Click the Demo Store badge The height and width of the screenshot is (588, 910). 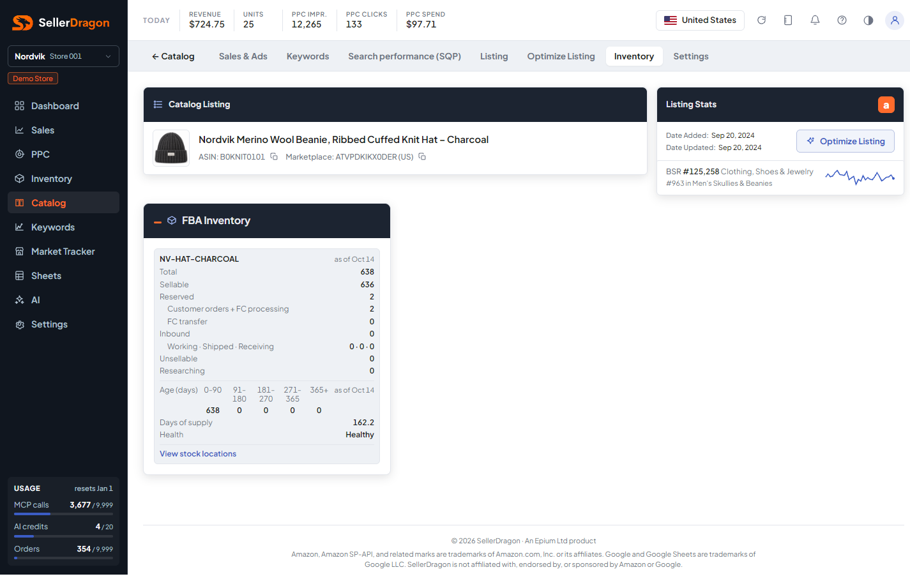33,79
